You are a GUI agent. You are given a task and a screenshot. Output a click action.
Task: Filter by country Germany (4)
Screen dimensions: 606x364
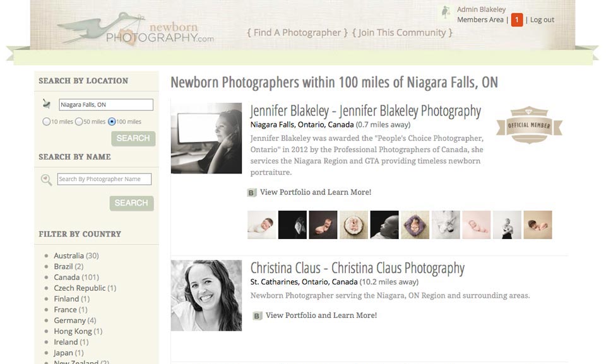tap(75, 320)
